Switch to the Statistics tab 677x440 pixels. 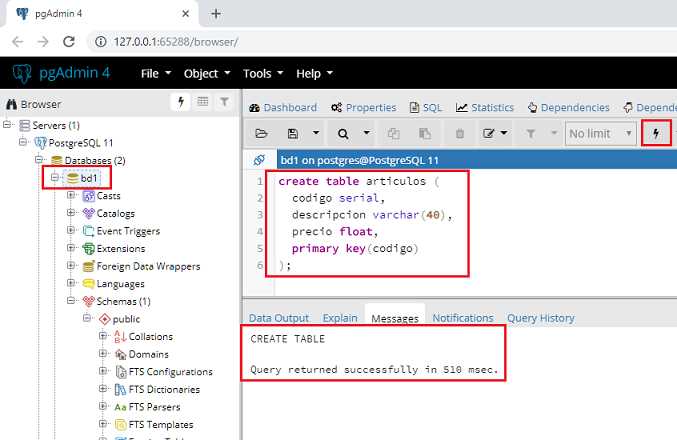click(x=484, y=108)
